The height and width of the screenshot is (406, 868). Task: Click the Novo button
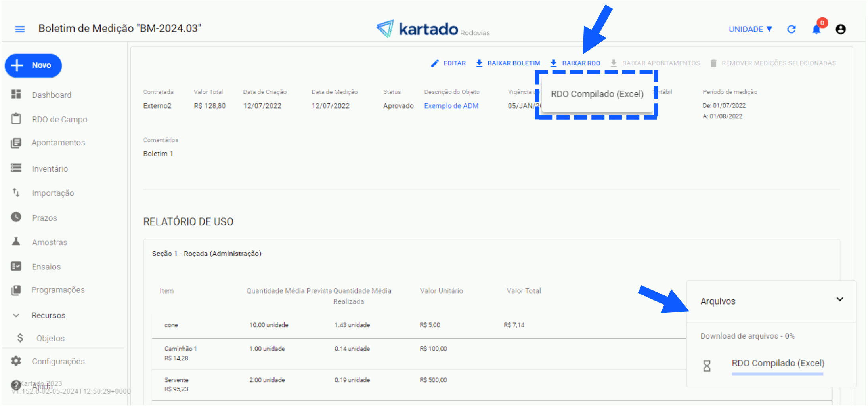point(33,65)
